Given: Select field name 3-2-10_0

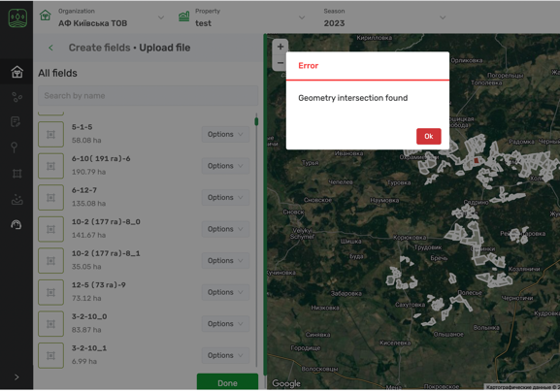Looking at the screenshot, I should tap(89, 316).
